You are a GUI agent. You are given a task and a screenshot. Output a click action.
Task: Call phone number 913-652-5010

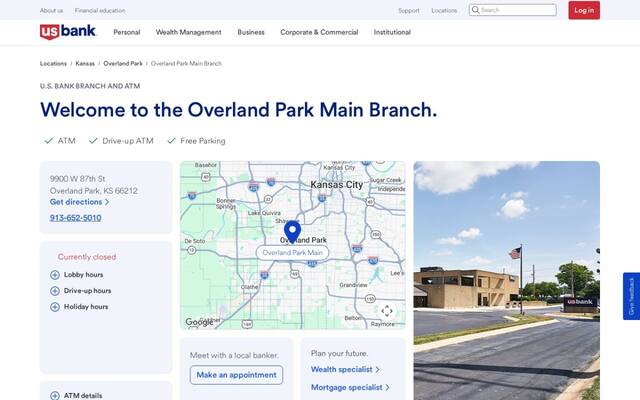point(76,218)
